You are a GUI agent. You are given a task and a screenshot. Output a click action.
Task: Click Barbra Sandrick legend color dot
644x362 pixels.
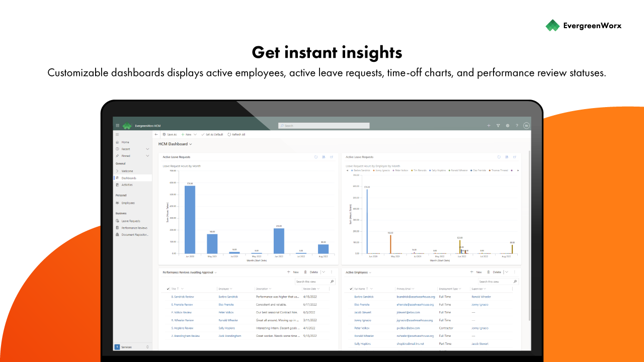[x=352, y=170]
